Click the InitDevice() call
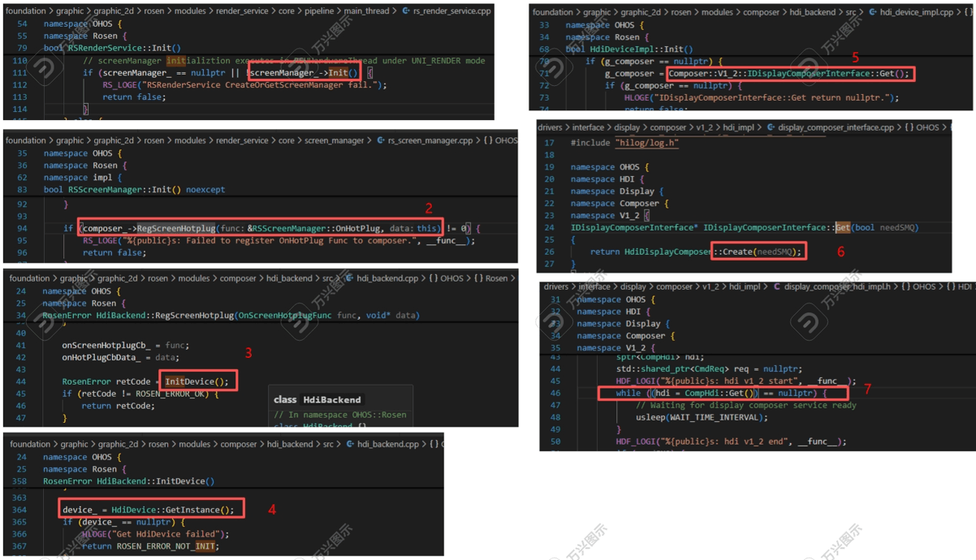The image size is (976, 560). pyautogui.click(x=197, y=381)
